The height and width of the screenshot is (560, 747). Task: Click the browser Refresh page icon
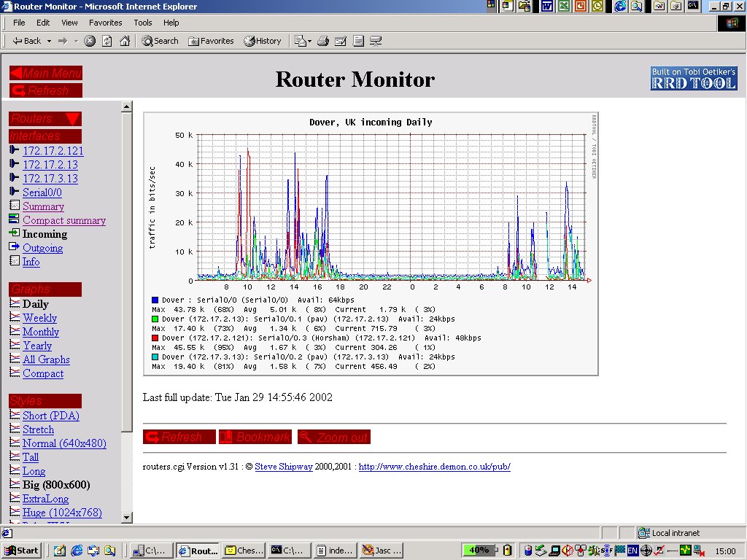point(107,41)
